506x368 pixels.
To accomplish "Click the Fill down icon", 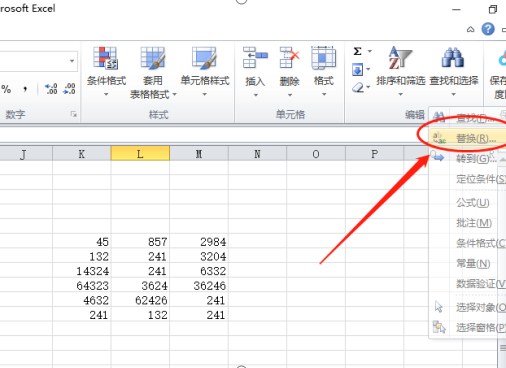I will (x=357, y=70).
